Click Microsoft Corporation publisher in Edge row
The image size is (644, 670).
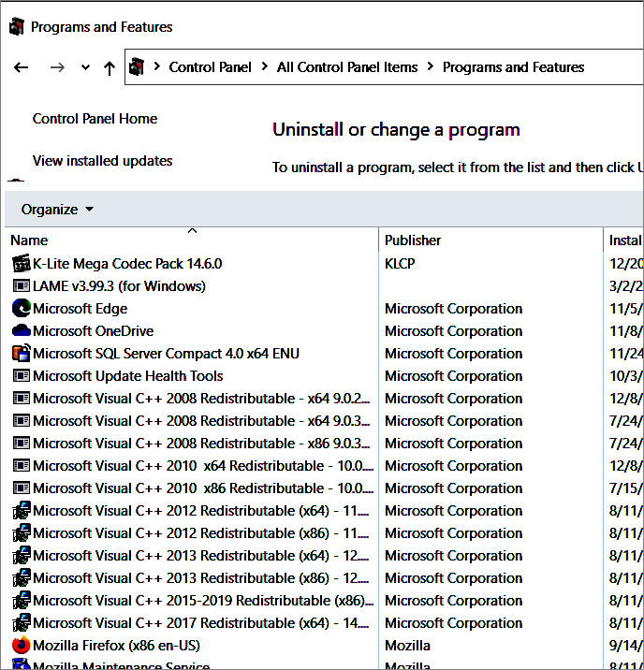pos(453,309)
